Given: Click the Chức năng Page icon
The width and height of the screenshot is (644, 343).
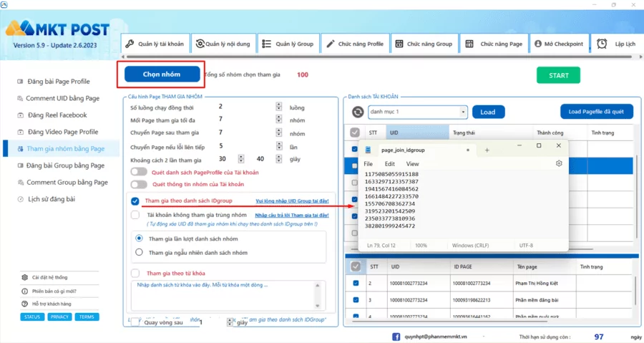Looking at the screenshot, I should click(469, 44).
